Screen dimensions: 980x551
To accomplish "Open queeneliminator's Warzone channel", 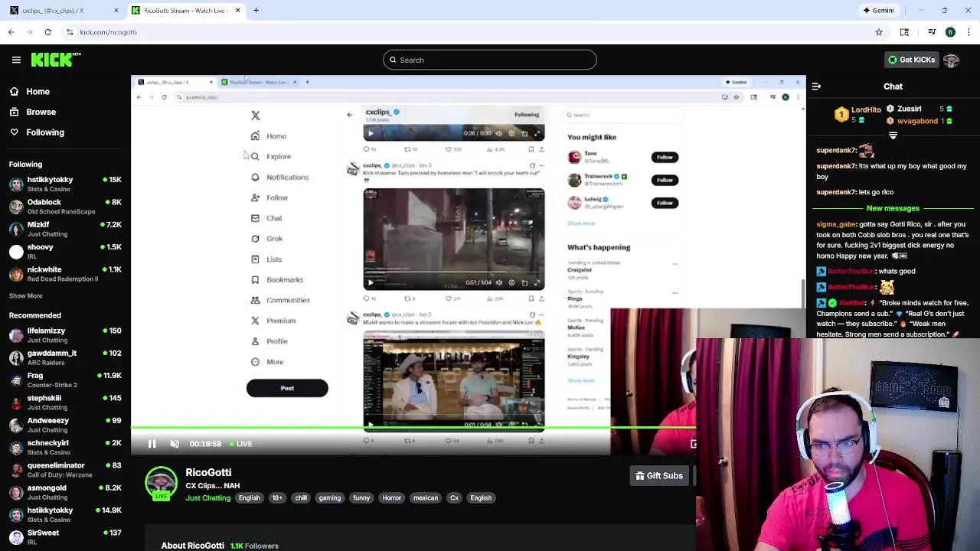I will (65, 470).
